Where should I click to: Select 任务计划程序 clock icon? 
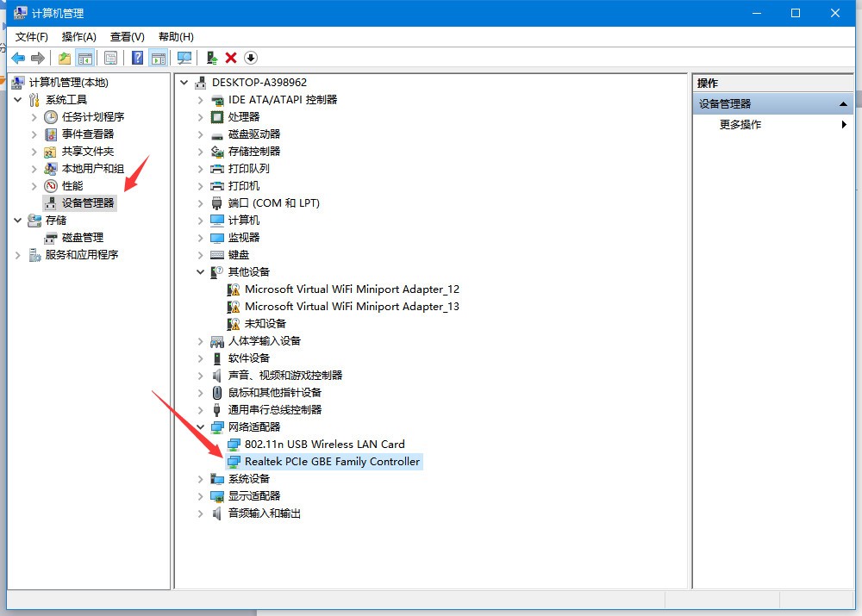click(51, 117)
